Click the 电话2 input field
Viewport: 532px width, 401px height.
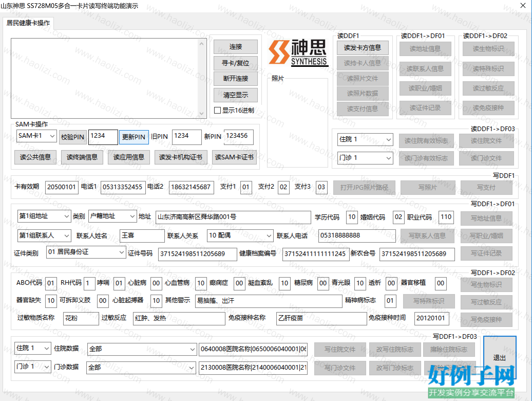pos(191,187)
